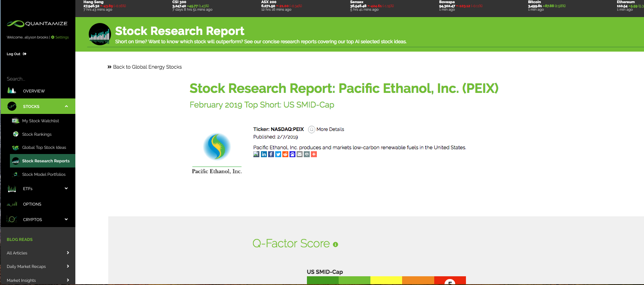Share report via Baidu paw icon
Viewport: 644px width, 285px height.
coord(292,154)
